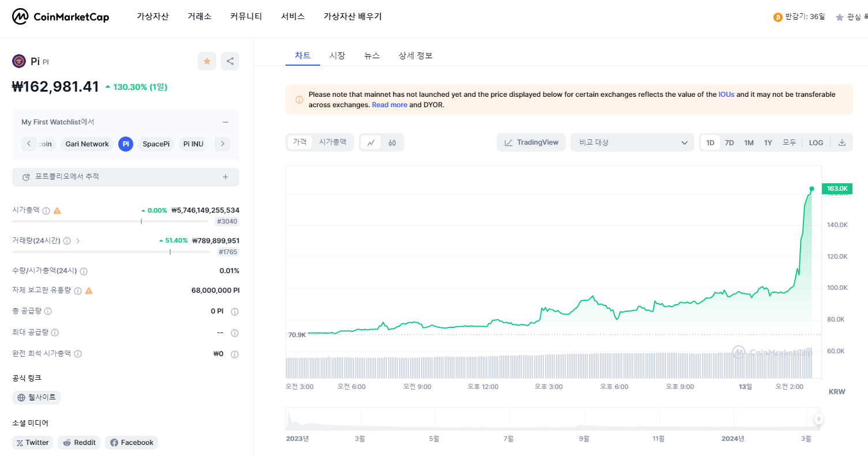Image resolution: width=868 pixels, height=457 pixels.
Task: Open the 시장 tab
Action: point(337,55)
